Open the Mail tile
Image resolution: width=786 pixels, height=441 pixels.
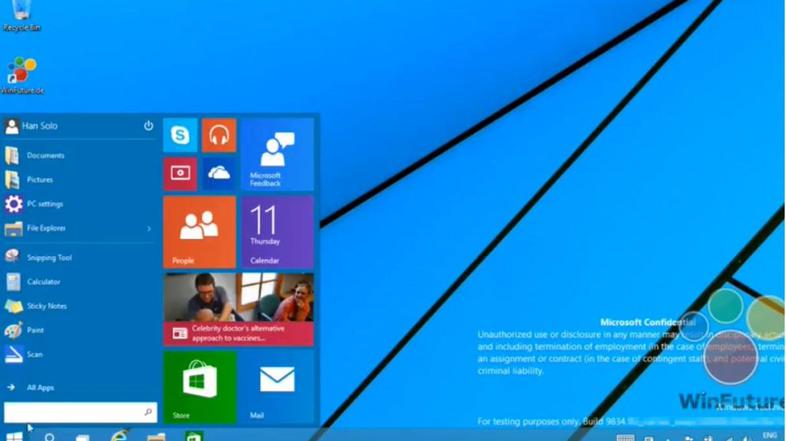pos(277,387)
